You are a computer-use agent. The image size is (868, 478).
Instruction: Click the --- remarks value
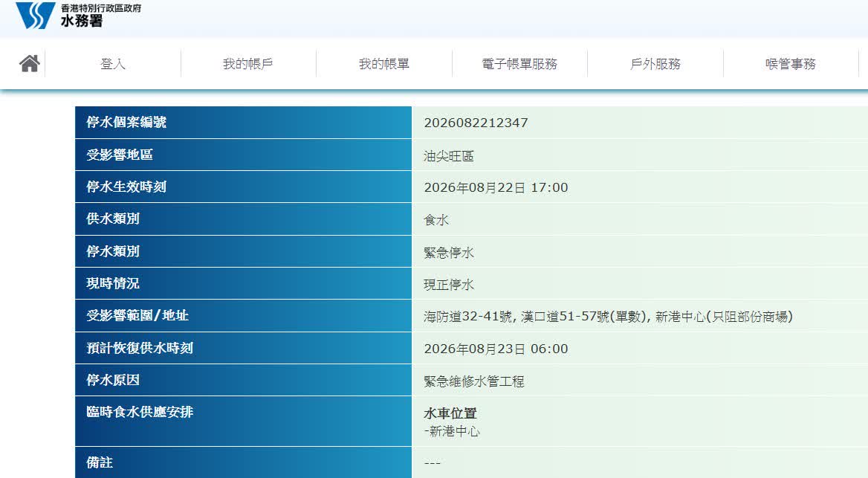click(x=432, y=462)
